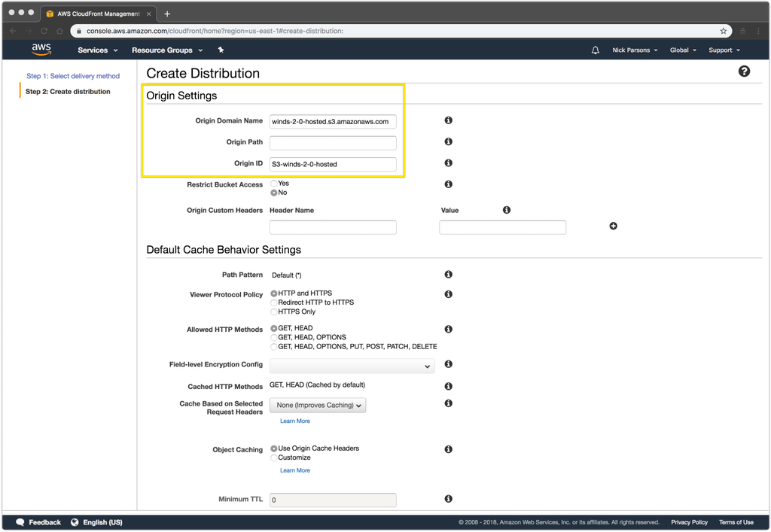The image size is (771, 532).
Task: Add another custom header with plus icon
Action: click(613, 226)
